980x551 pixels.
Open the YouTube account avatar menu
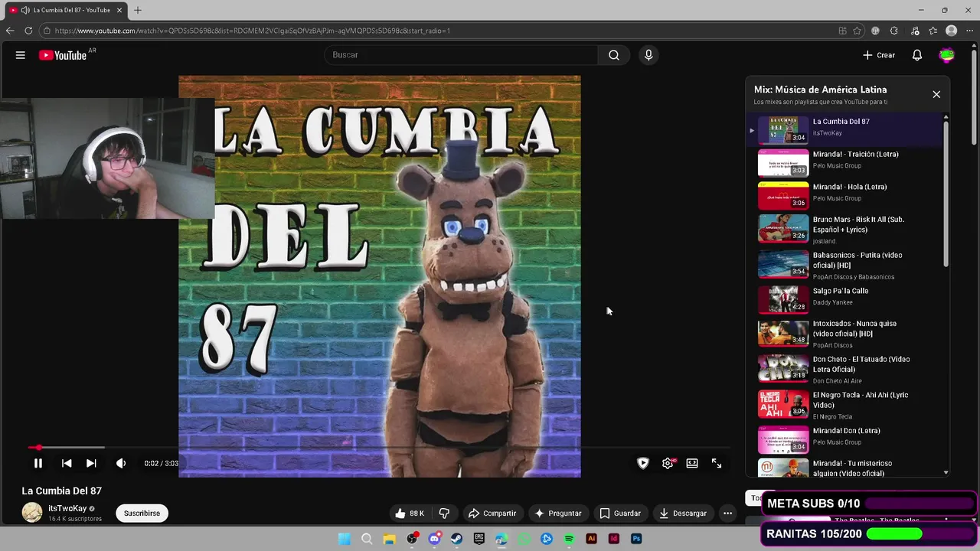click(947, 55)
